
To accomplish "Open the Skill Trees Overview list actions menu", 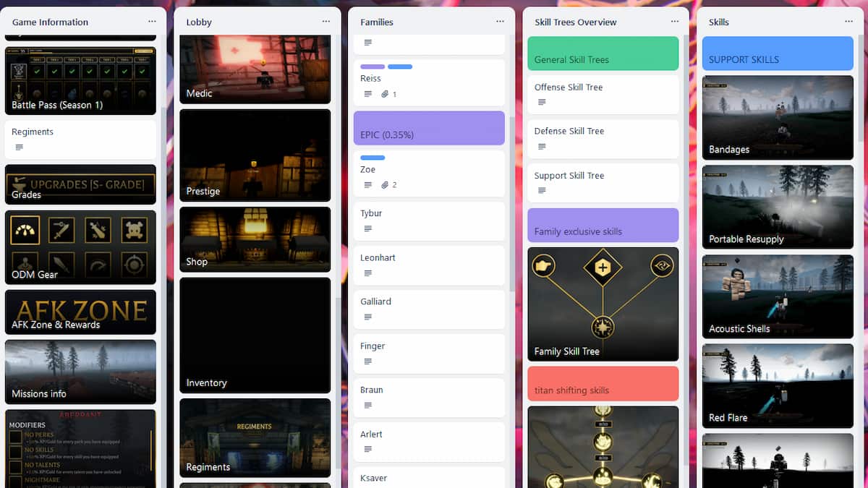I will click(x=675, y=22).
